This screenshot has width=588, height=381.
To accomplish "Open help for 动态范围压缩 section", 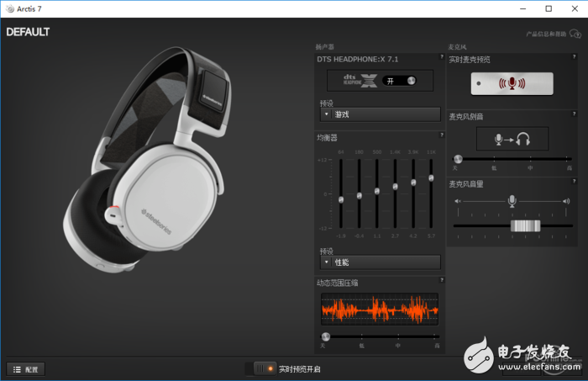I will pyautogui.click(x=441, y=280).
